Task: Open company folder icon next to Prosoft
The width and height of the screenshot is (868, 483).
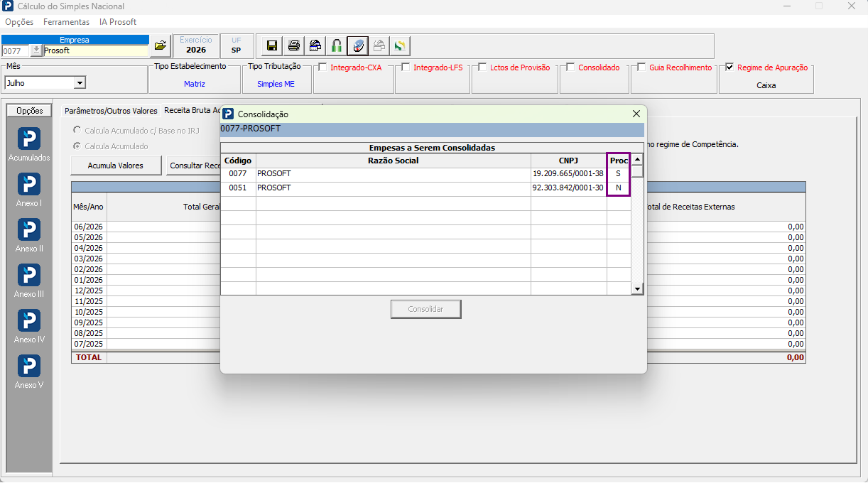Action: [161, 45]
